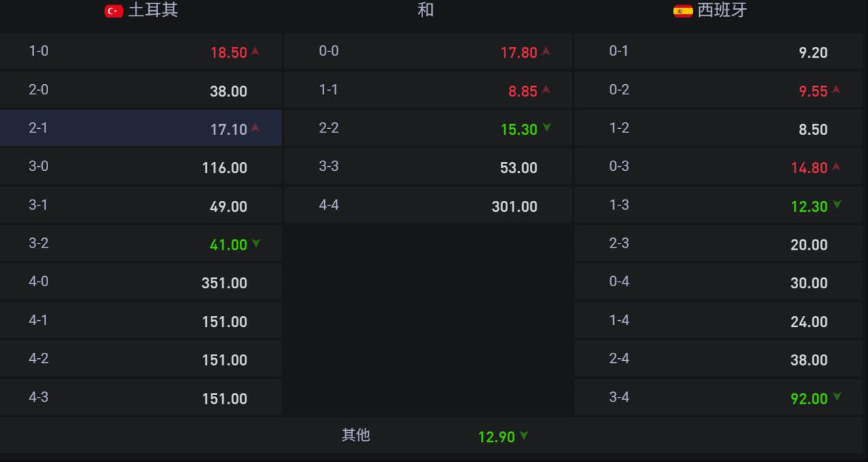Image resolution: width=868 pixels, height=462 pixels.
Task: Select the 和 draw column header
Action: (425, 11)
